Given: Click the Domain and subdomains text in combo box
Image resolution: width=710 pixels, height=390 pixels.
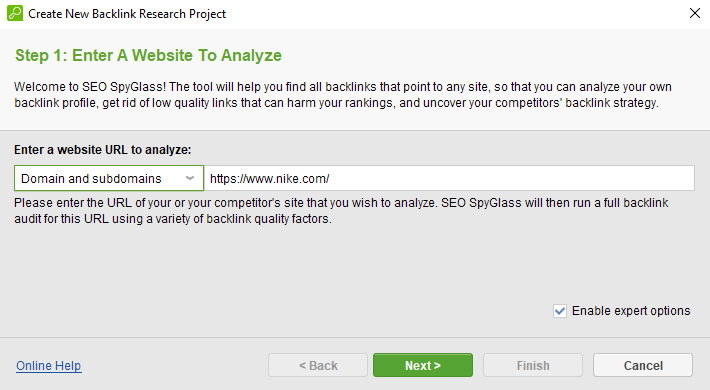Looking at the screenshot, I should pos(91,178).
